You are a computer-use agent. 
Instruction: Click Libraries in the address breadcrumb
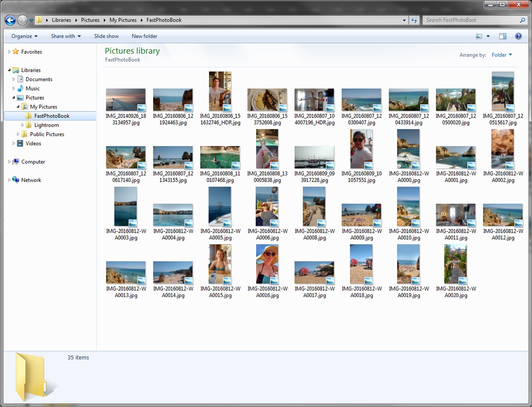[x=61, y=20]
